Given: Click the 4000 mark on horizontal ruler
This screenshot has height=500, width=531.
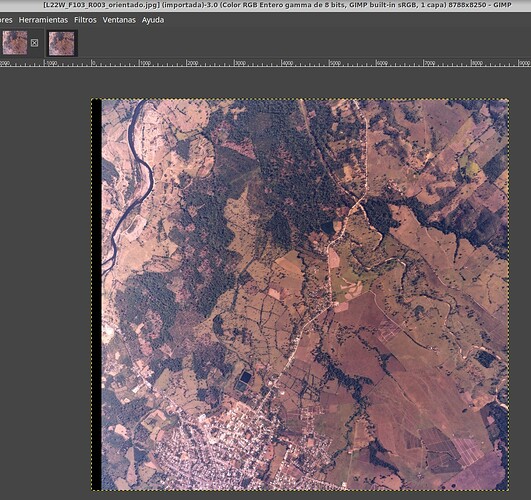Looking at the screenshot, I should [287, 63].
